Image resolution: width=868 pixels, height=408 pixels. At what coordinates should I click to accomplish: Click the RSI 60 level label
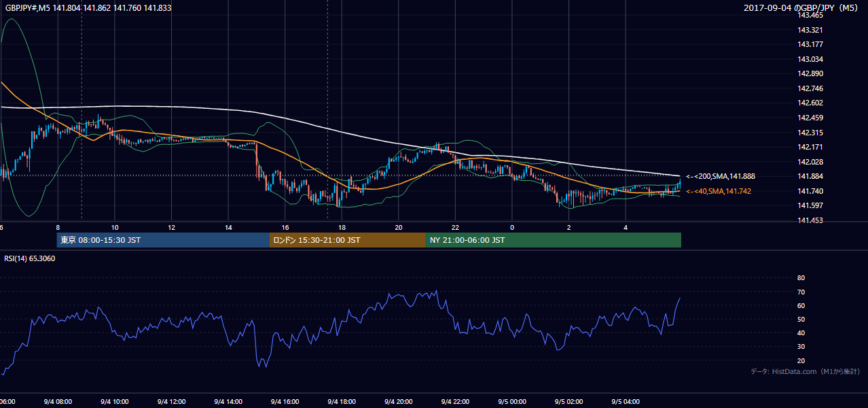[801, 305]
